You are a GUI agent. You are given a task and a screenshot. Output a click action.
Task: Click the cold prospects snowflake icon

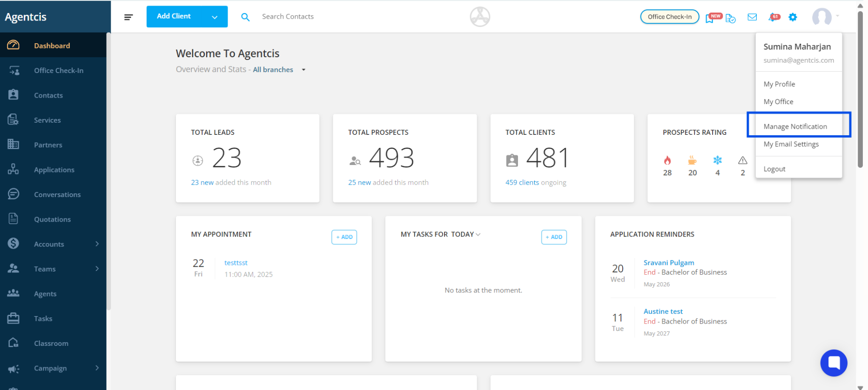[718, 160]
